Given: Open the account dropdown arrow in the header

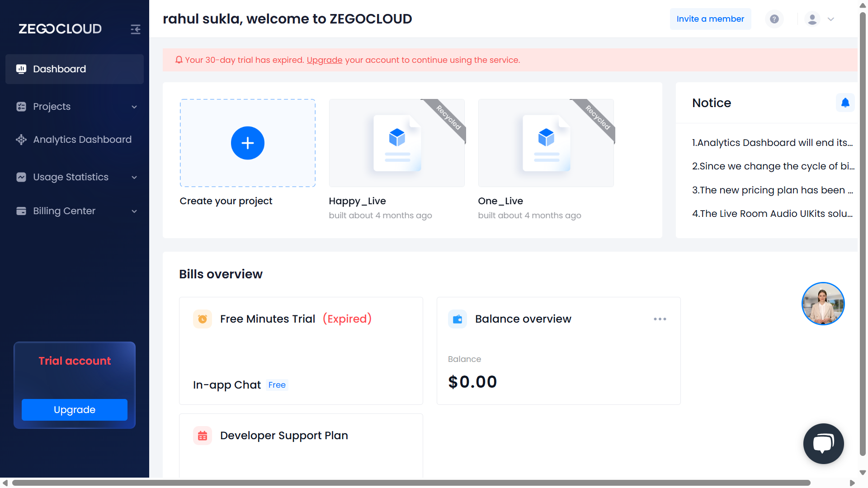Looking at the screenshot, I should point(831,19).
